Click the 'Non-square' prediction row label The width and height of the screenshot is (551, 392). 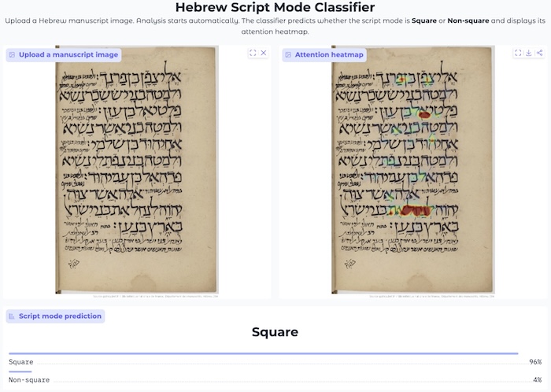(x=29, y=379)
